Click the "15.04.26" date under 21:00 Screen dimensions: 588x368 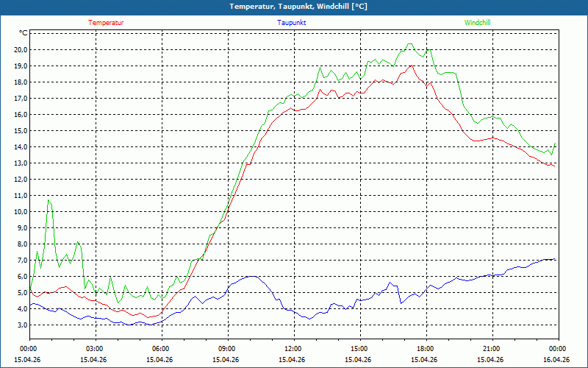pyautogui.click(x=490, y=359)
